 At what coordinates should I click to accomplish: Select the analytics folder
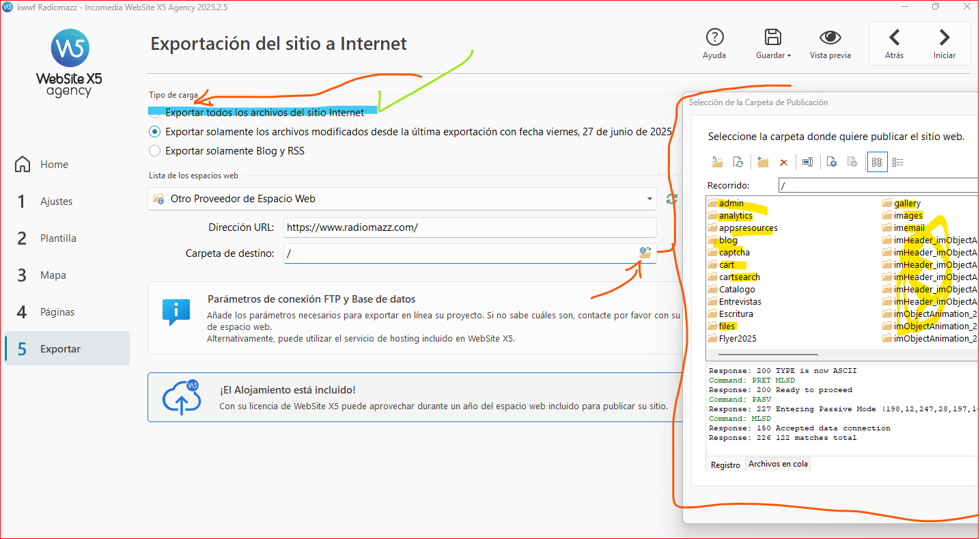pyautogui.click(x=730, y=216)
